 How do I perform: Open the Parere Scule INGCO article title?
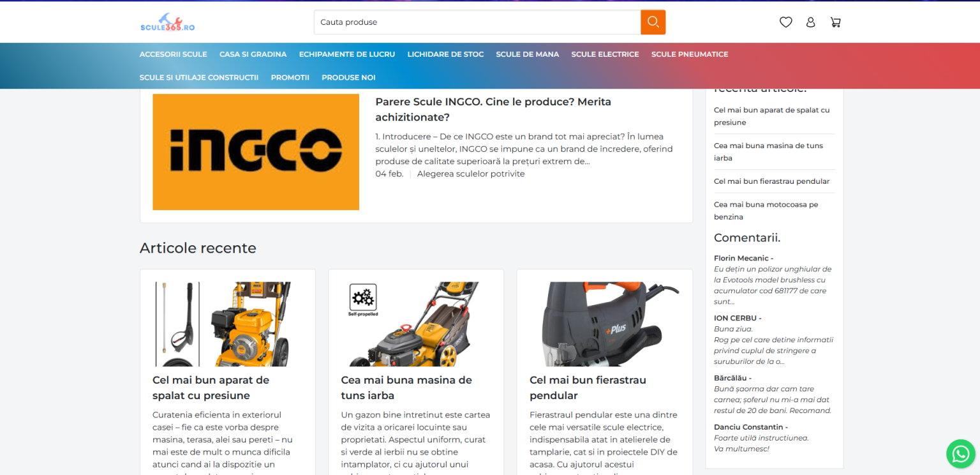click(493, 109)
